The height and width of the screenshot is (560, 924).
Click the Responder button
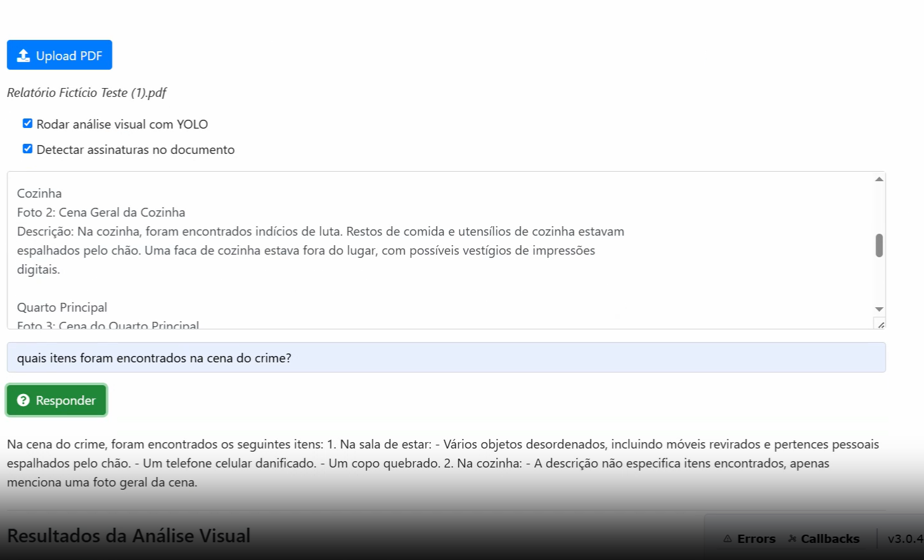(x=56, y=400)
